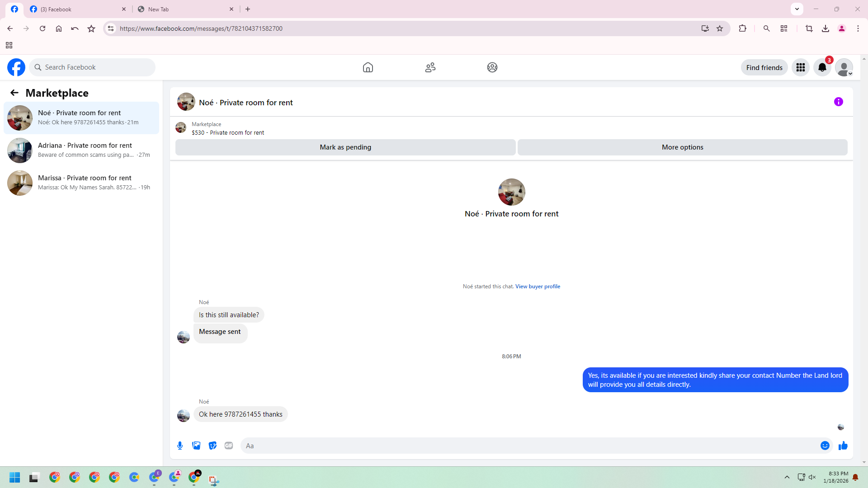Viewport: 868px width, 488px height.
Task: Open View buyer profile link
Action: (538, 286)
